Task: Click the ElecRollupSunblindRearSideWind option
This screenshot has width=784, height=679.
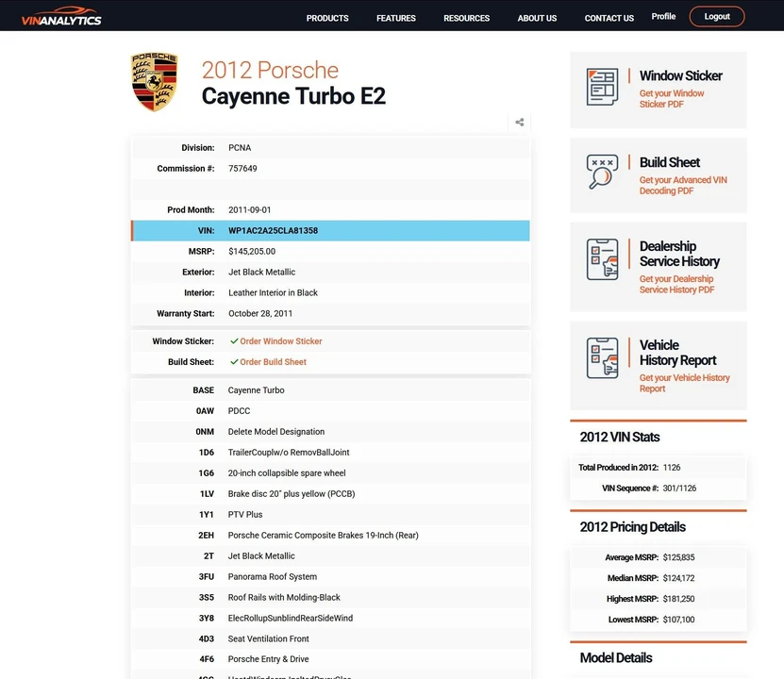Action: pos(290,618)
